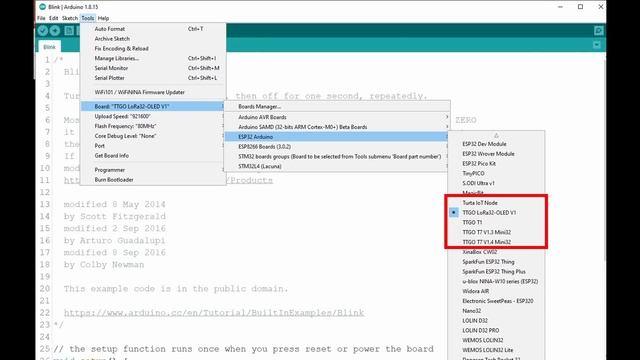Viewport: 640px width, 360px height.
Task: Select SparkFun ESP32 Thing Plus board
Action: coord(496,271)
